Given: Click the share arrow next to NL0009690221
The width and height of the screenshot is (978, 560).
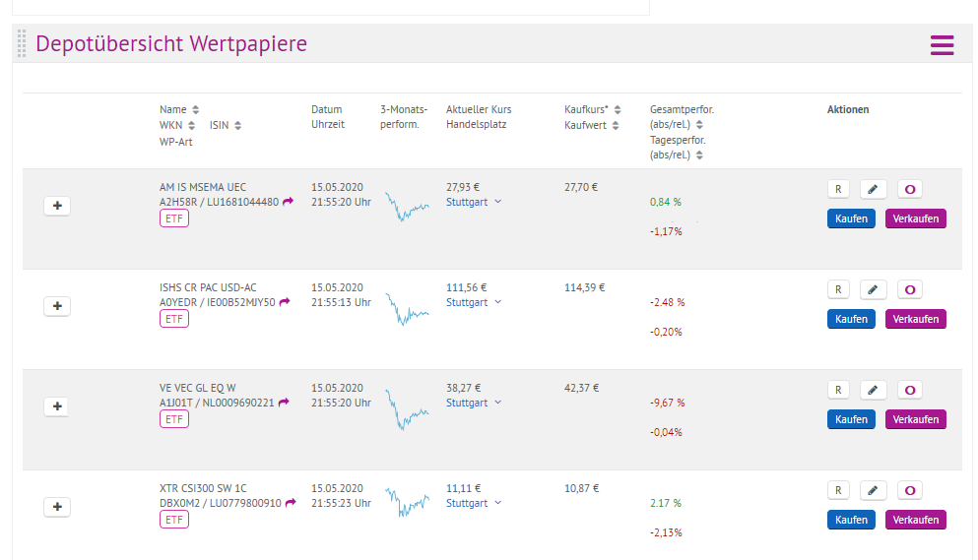Looking at the screenshot, I should [x=284, y=403].
